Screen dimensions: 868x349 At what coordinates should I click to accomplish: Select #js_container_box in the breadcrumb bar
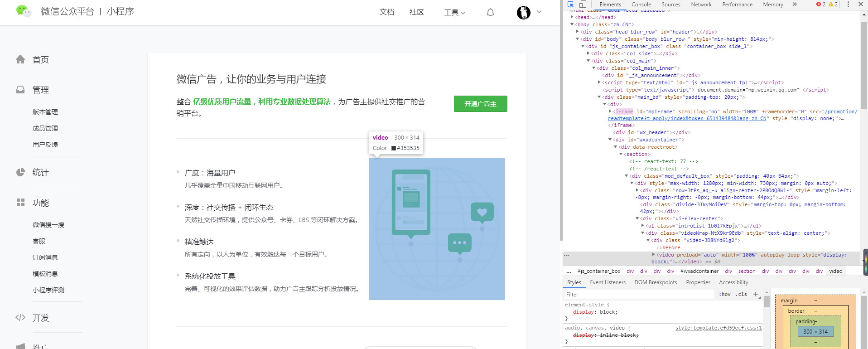point(599,271)
